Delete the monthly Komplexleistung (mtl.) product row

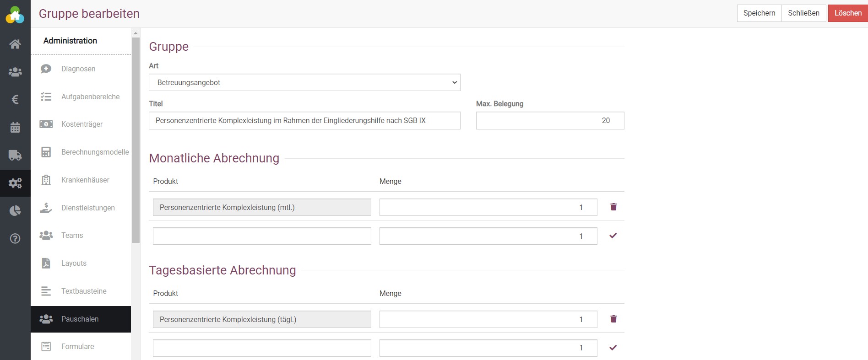click(613, 207)
